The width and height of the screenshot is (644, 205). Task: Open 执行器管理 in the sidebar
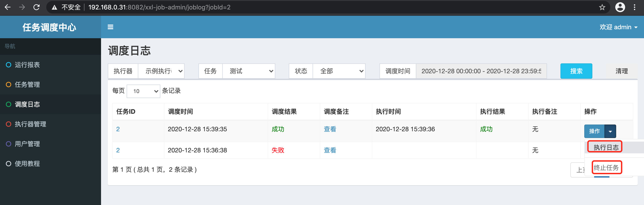51,124
